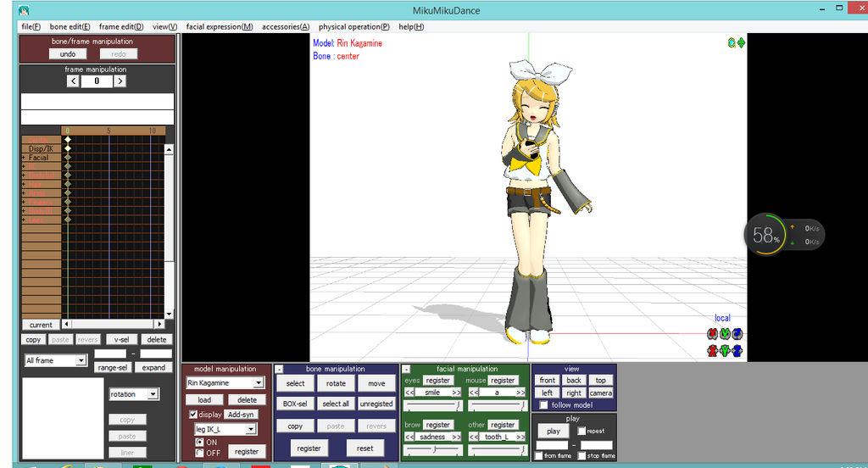The width and height of the screenshot is (868, 468).
Task: Select previous eyes morph with << arrow
Action: coord(409,393)
